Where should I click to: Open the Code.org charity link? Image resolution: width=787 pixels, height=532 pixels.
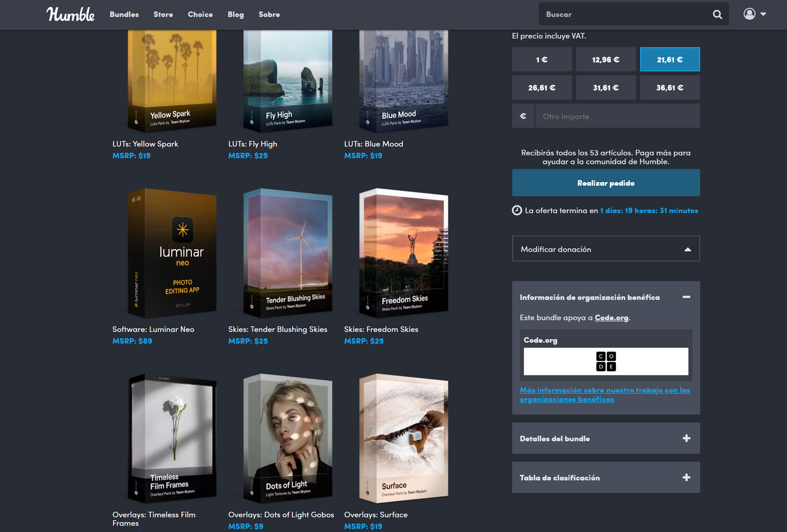click(x=611, y=318)
